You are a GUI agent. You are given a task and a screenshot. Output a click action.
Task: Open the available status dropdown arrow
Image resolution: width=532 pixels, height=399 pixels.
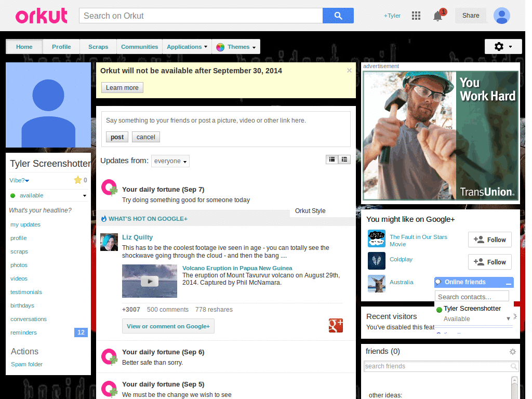click(85, 196)
